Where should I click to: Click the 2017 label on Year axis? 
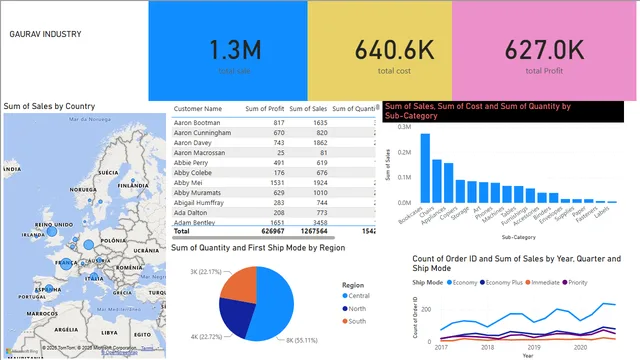click(x=441, y=347)
